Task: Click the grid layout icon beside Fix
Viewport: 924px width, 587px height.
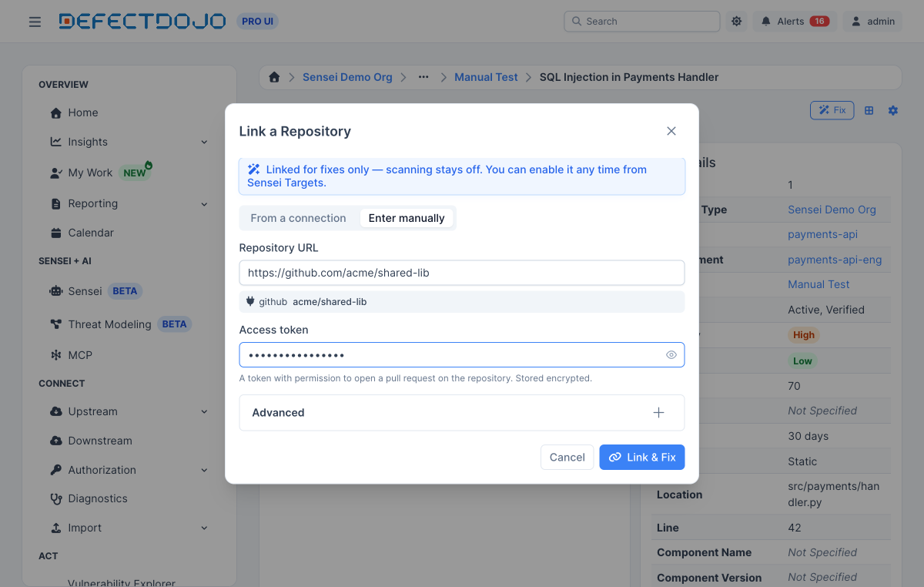Action: [869, 111]
